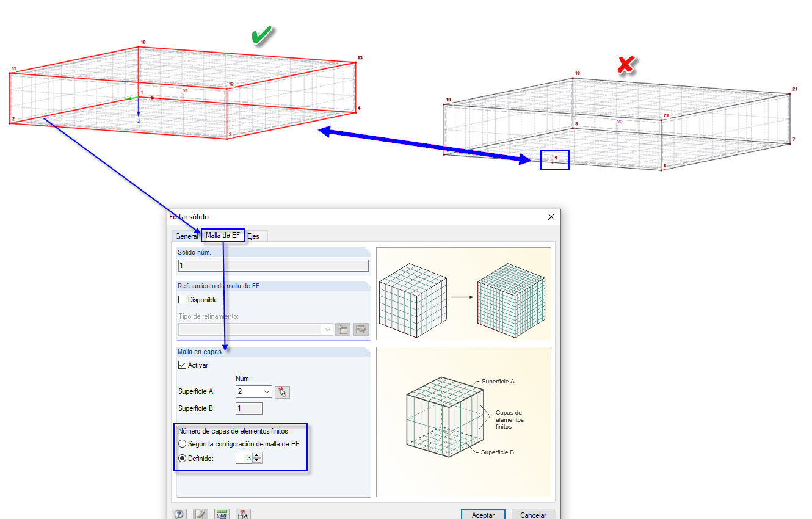Click the Definido layers value field
This screenshot has height=519, width=812.
[244, 458]
